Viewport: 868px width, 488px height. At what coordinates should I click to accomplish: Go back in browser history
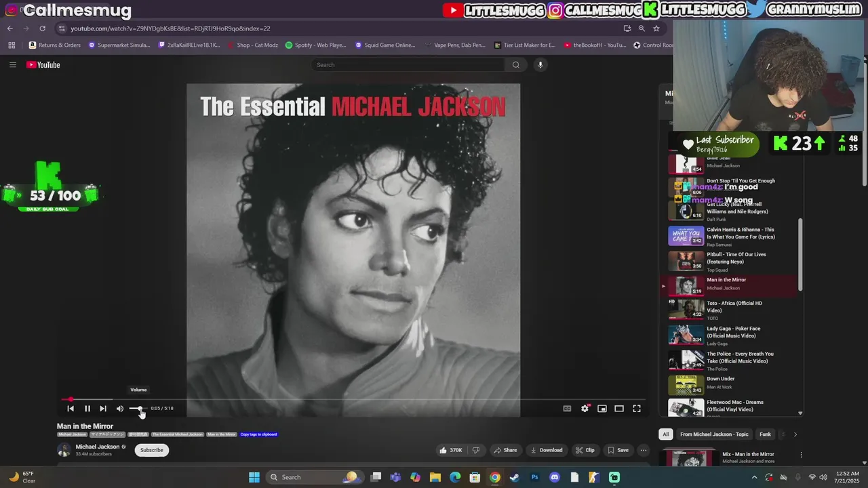click(9, 28)
